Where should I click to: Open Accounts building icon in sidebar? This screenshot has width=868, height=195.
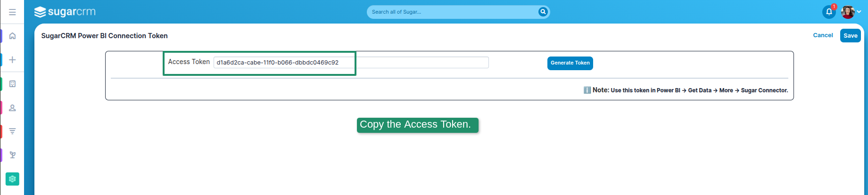13,84
